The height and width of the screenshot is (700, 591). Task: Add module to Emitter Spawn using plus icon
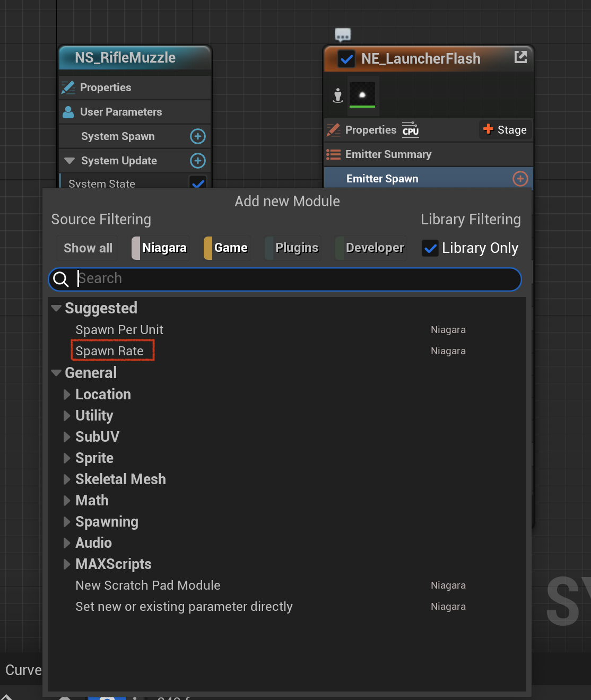click(520, 179)
